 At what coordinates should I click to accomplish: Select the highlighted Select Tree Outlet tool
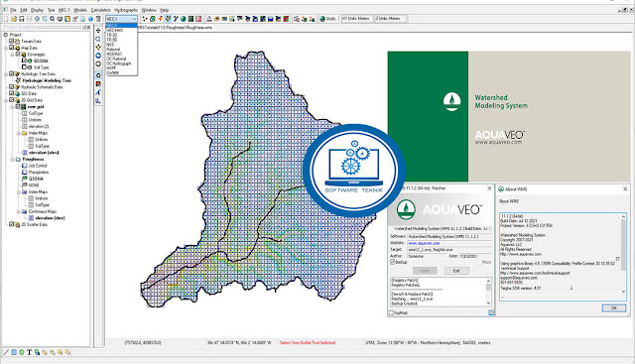click(x=98, y=75)
